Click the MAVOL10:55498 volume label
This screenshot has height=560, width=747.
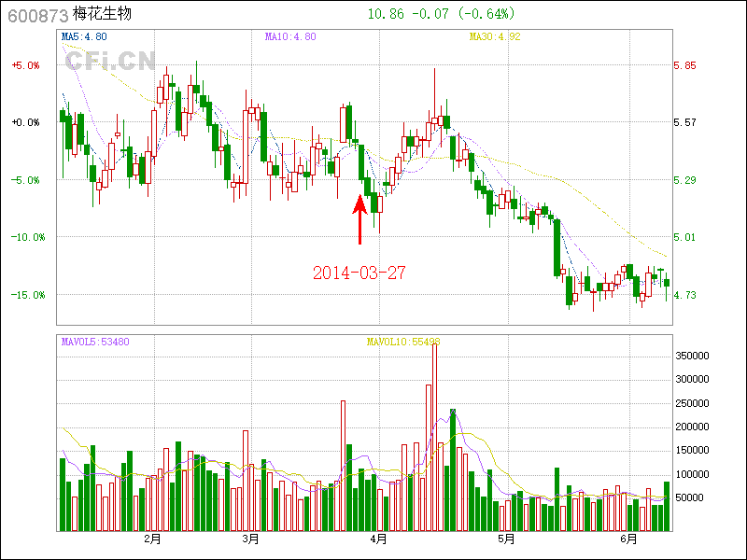point(402,343)
